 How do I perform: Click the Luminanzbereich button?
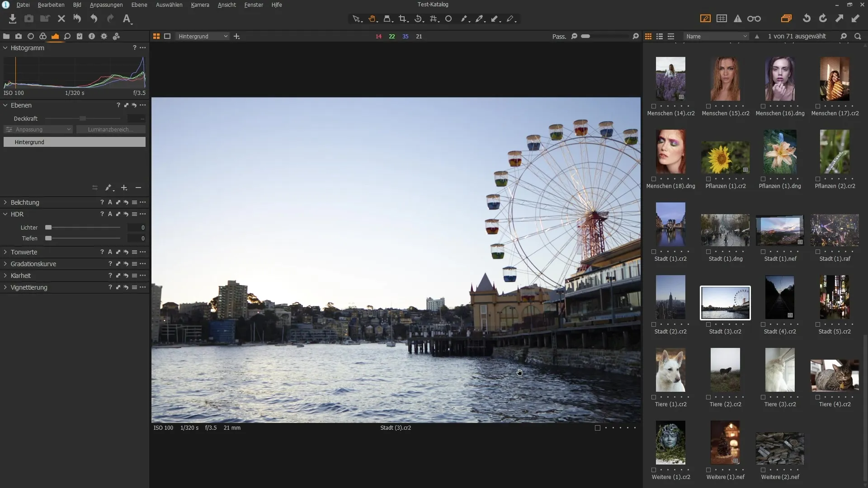111,130
